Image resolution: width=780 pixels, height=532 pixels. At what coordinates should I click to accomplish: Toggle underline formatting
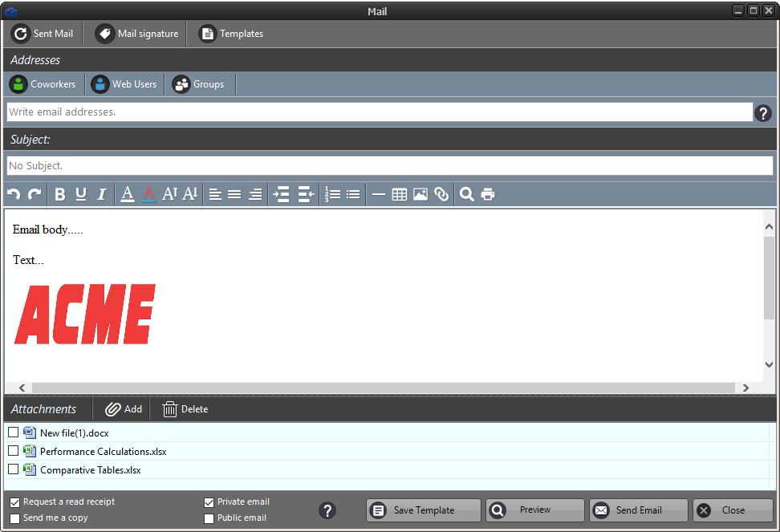tap(81, 194)
